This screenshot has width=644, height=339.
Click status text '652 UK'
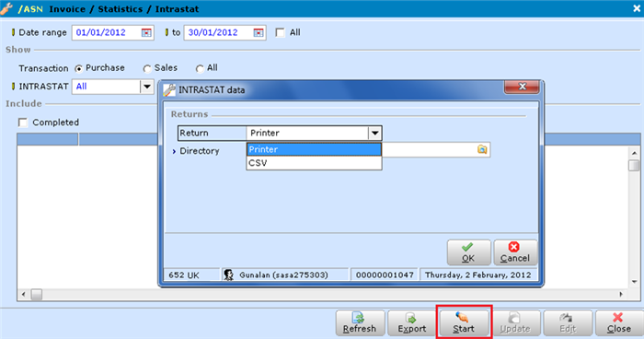[184, 275]
